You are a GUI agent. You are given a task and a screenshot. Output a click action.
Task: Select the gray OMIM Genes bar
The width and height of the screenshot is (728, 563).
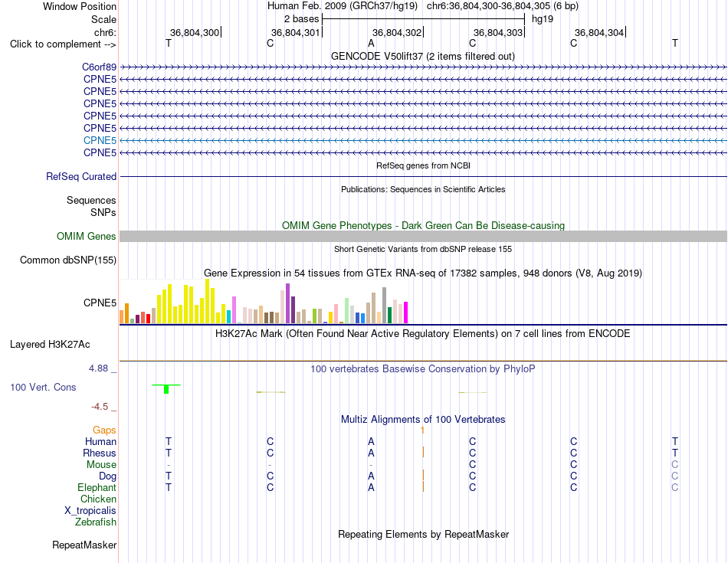pos(423,236)
